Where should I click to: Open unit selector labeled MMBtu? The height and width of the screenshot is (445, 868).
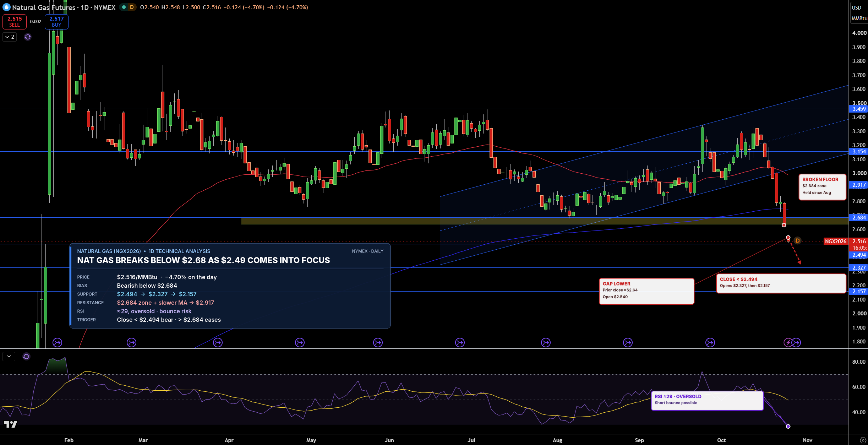point(859,18)
